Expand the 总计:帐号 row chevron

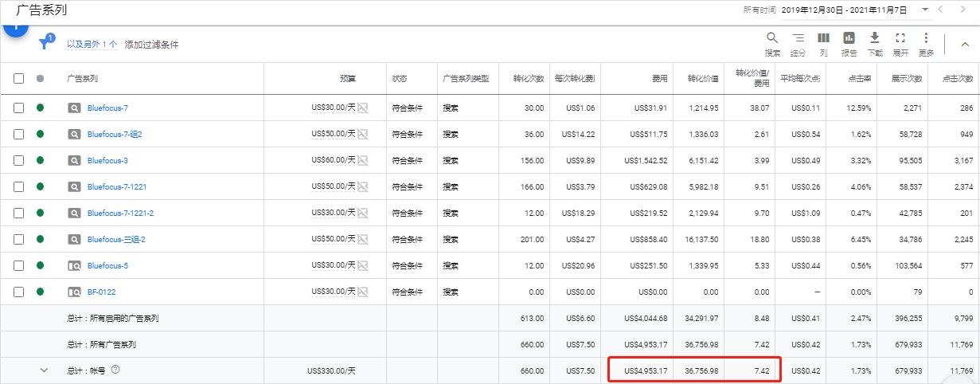[44, 370]
